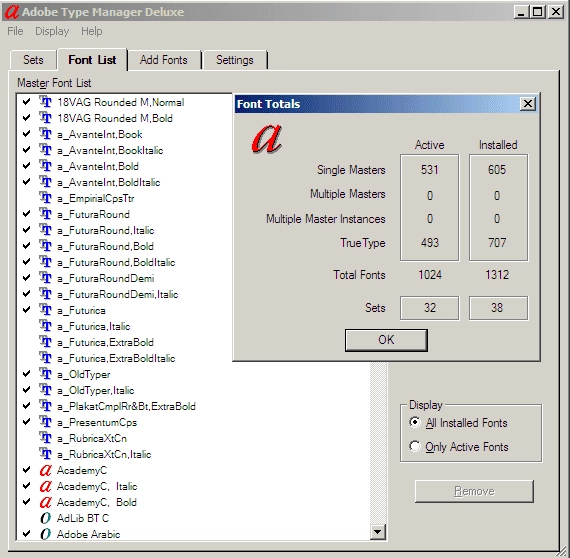Viewport: 570px width, 558px height.
Task: Select the a_EmpirialCpsTtr font name
Action: click(96, 198)
